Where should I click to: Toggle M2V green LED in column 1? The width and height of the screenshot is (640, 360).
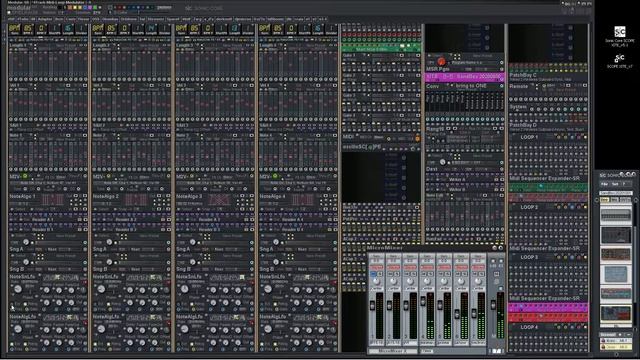pyautogui.click(x=25, y=176)
